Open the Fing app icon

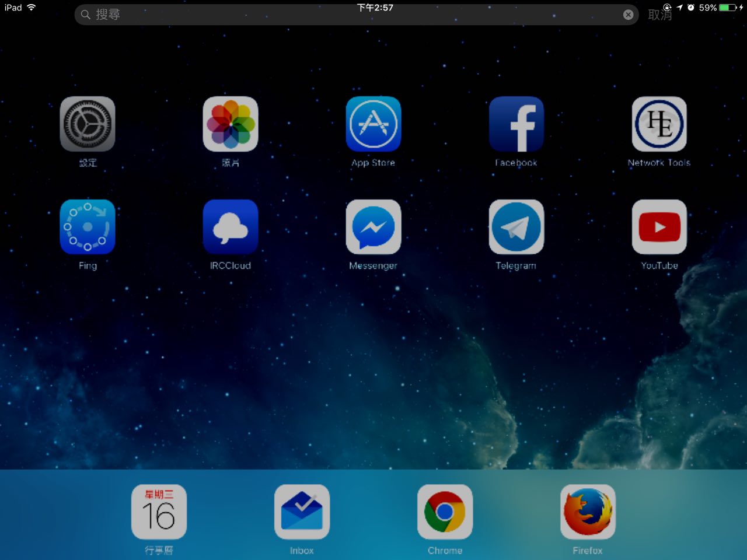88,227
